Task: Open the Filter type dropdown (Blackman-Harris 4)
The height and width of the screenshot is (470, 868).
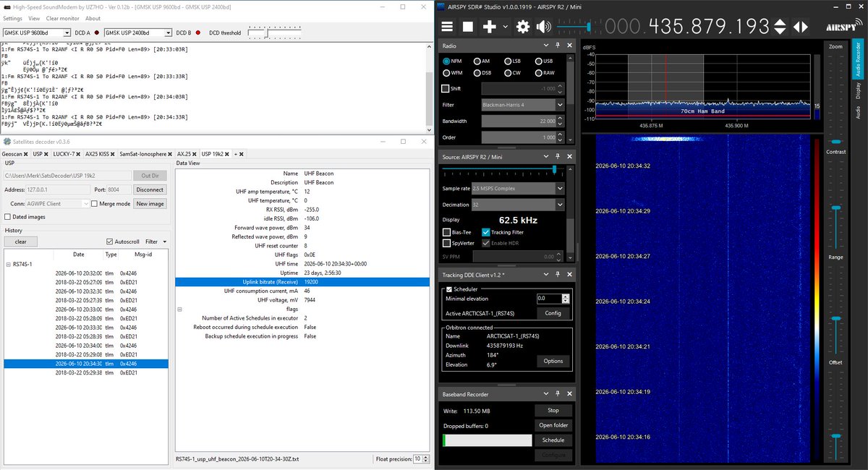Action: [560, 105]
